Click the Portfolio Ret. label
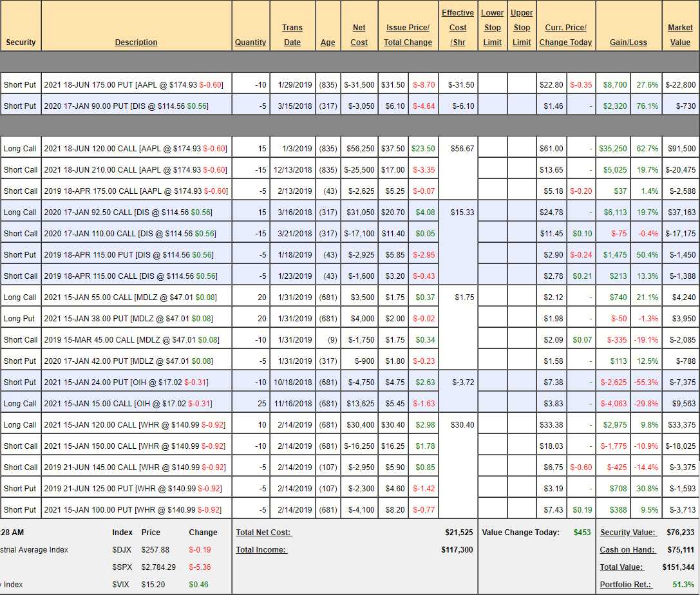 coord(626,585)
